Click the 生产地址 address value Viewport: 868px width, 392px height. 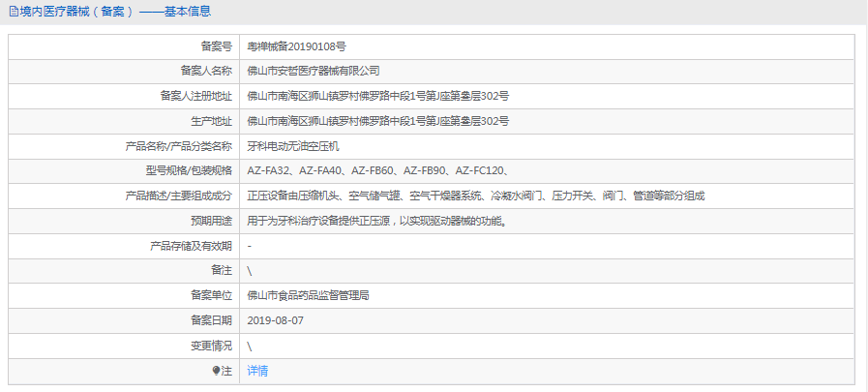pyautogui.click(x=378, y=121)
